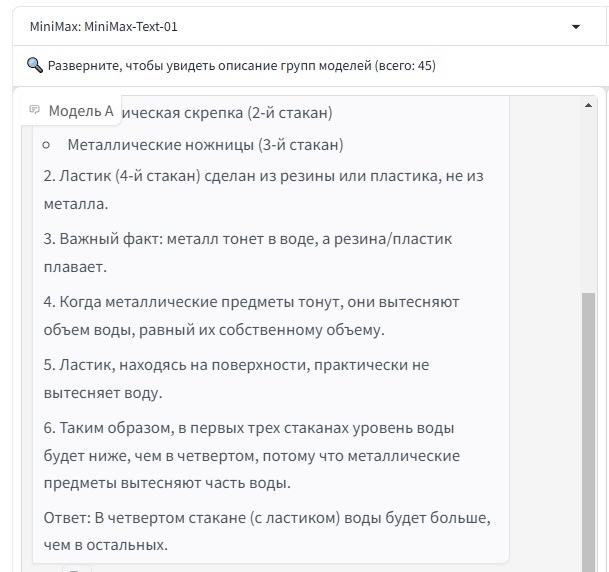Viewport: 609px width, 572px height.
Task: Click paragraph 6 starting with Таким образом
Action: 251,455
